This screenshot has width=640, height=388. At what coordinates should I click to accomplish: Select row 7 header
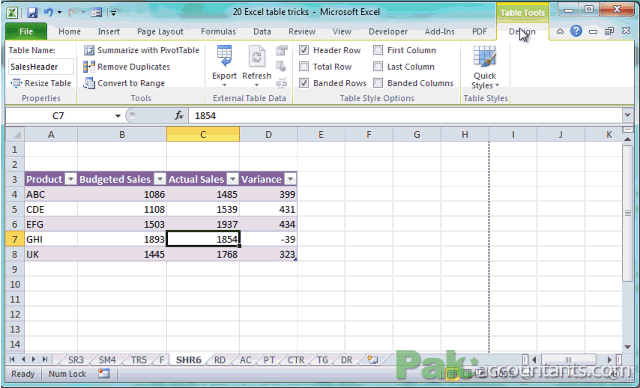pos(15,239)
